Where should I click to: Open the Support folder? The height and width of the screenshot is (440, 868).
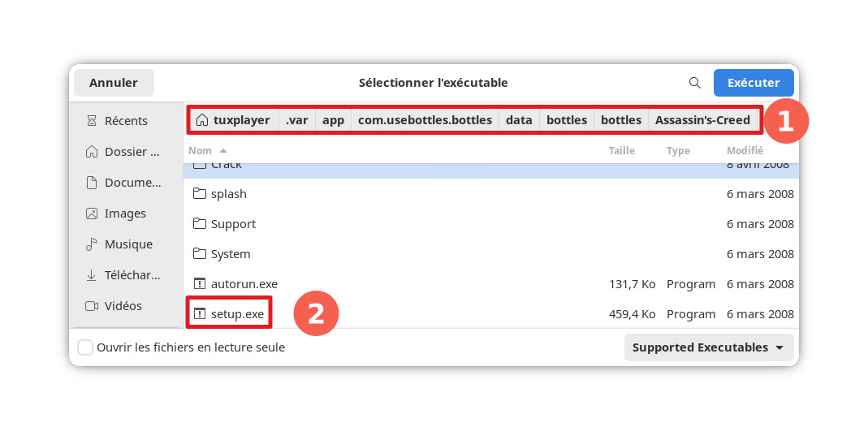pyautogui.click(x=233, y=224)
